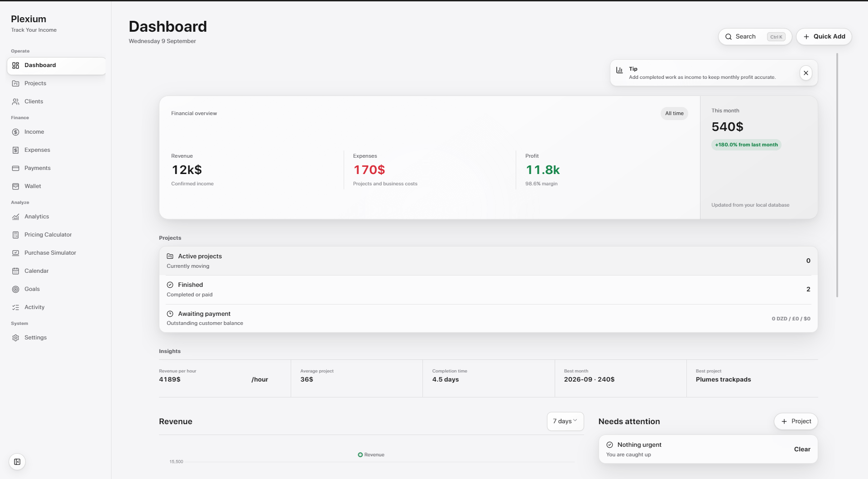
Task: Click the bar chart icon in Tip banner
Action: 619,70
